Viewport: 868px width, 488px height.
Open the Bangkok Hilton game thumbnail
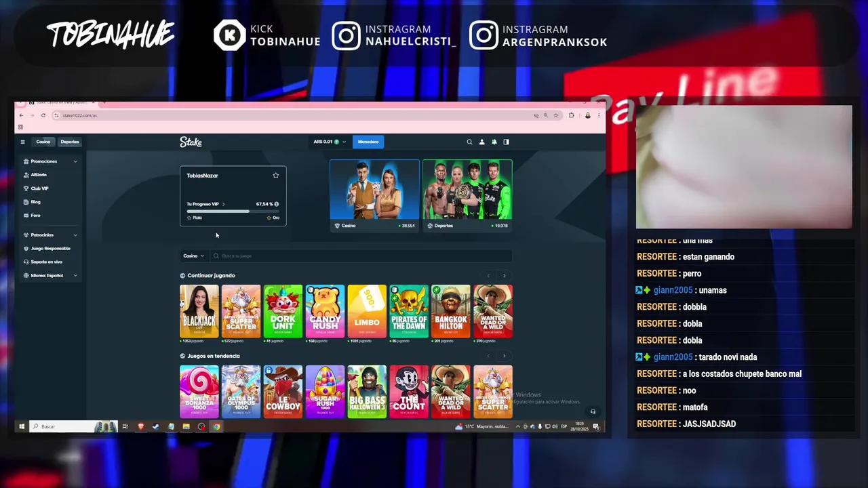[451, 311]
